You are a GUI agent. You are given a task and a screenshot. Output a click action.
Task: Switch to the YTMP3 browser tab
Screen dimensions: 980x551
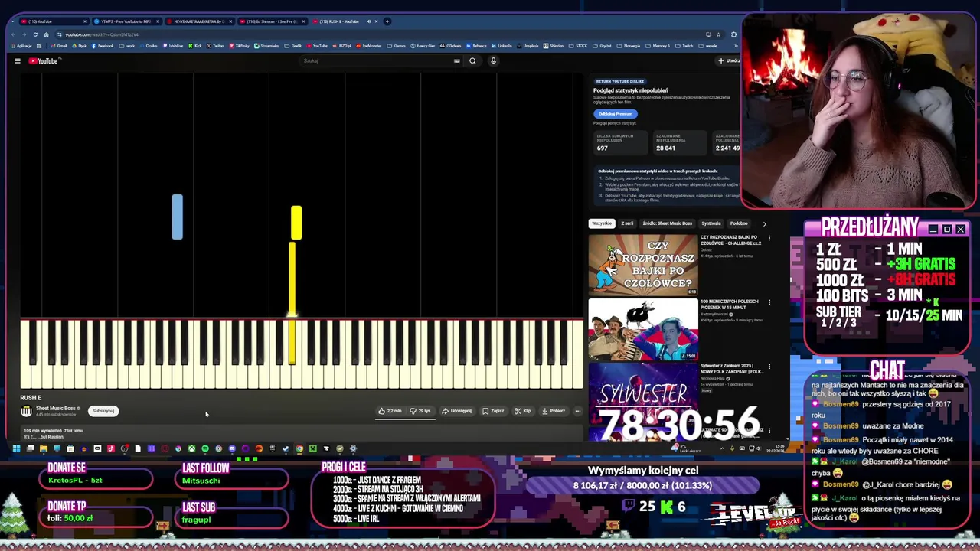click(x=126, y=21)
